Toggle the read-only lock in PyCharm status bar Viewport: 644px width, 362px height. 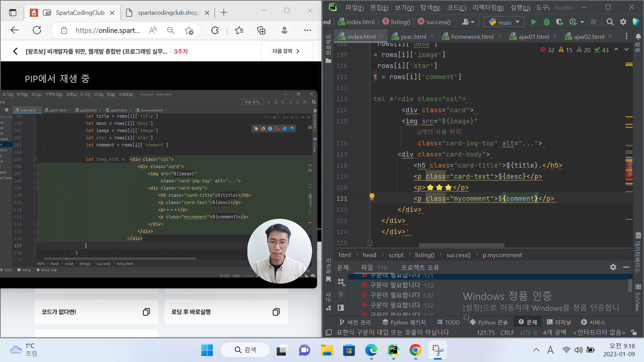[x=634, y=332]
